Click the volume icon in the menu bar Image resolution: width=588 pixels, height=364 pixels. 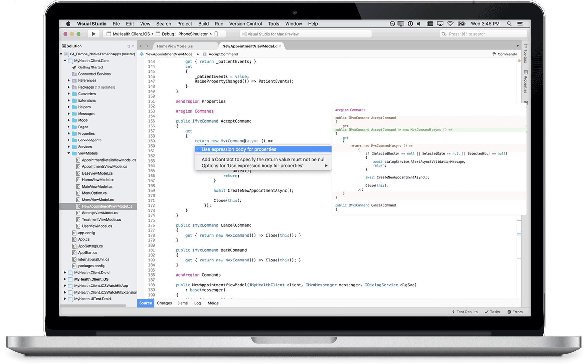tap(419, 24)
